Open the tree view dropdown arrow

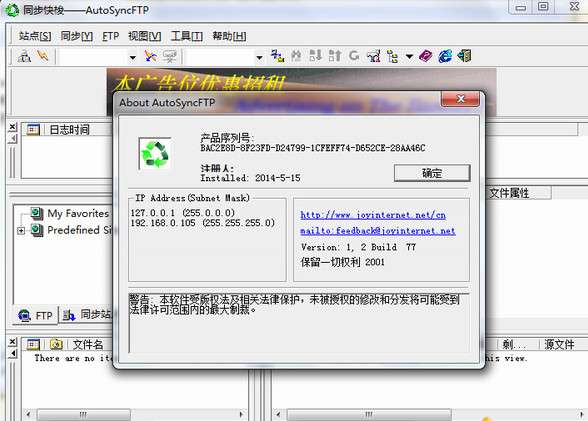pos(410,57)
